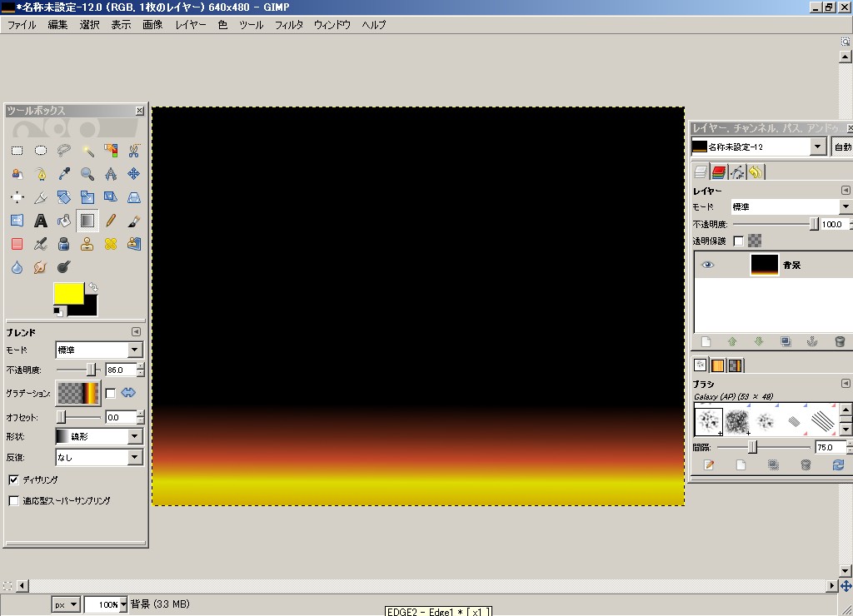Open the フィルタ menu
Viewport: 853px width, 616px height.
tap(289, 25)
